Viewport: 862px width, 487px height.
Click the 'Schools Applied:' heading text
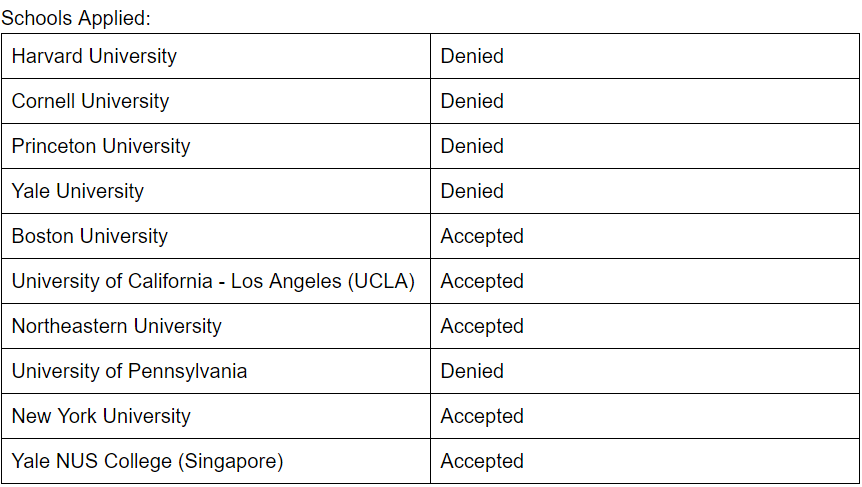coord(75,18)
